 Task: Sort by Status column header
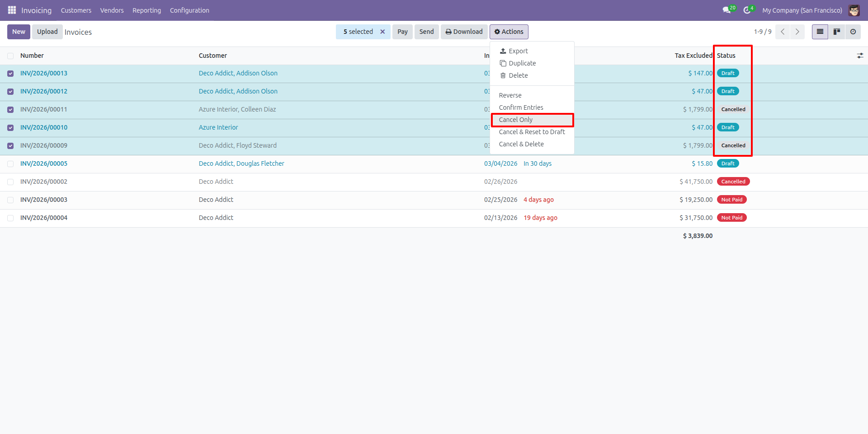click(x=726, y=56)
